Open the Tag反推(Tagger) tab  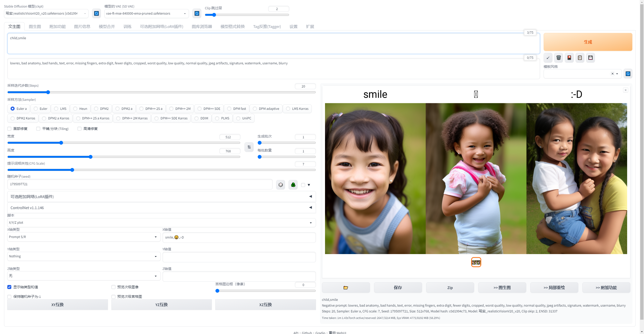coord(267,26)
